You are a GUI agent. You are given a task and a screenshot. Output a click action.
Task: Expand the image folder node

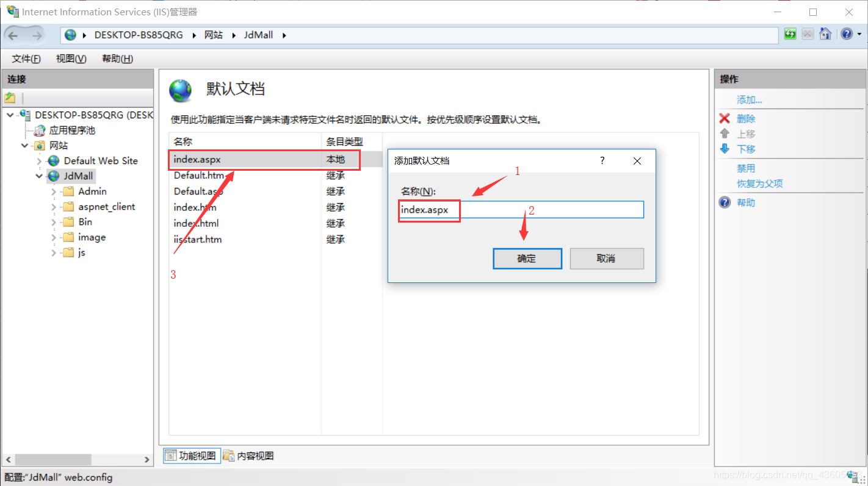pyautogui.click(x=54, y=237)
